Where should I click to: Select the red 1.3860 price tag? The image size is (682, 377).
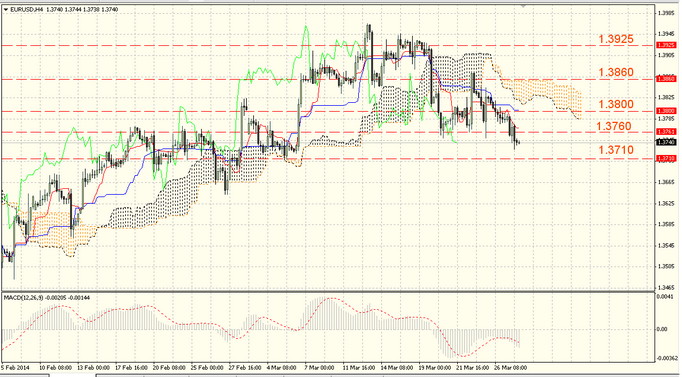point(666,79)
